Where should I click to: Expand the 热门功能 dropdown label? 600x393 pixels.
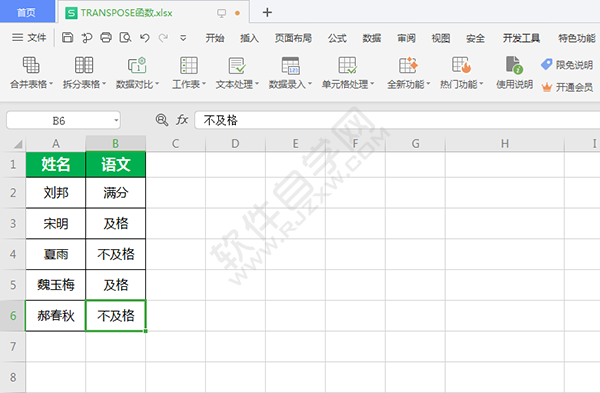(461, 84)
